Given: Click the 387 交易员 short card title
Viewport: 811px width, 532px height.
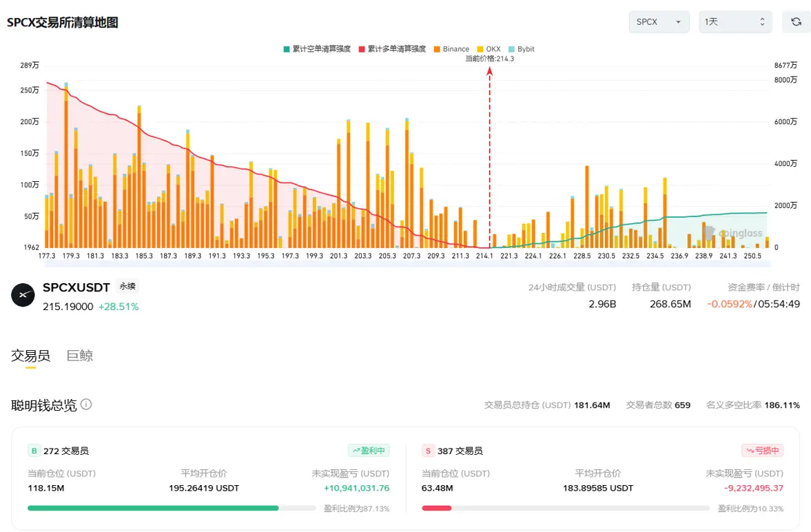Looking at the screenshot, I should (x=460, y=451).
